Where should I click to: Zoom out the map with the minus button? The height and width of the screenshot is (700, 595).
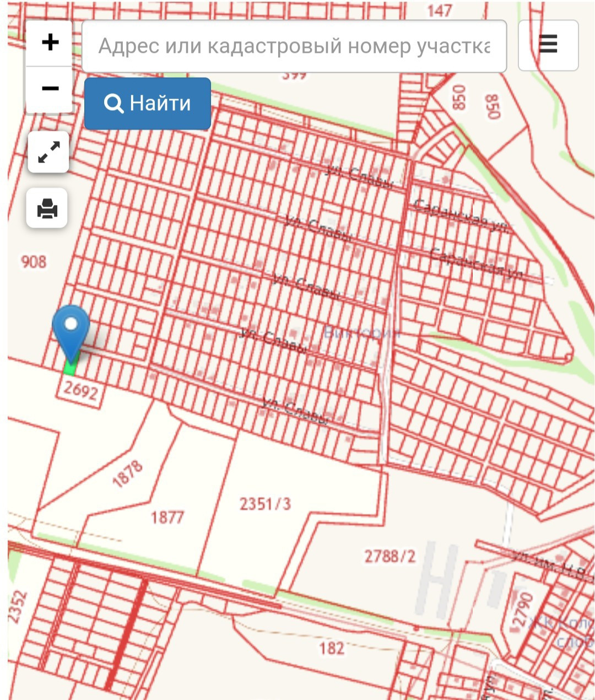50,89
